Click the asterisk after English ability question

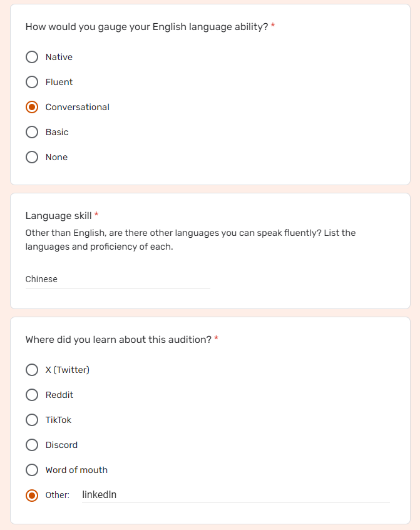point(273,26)
